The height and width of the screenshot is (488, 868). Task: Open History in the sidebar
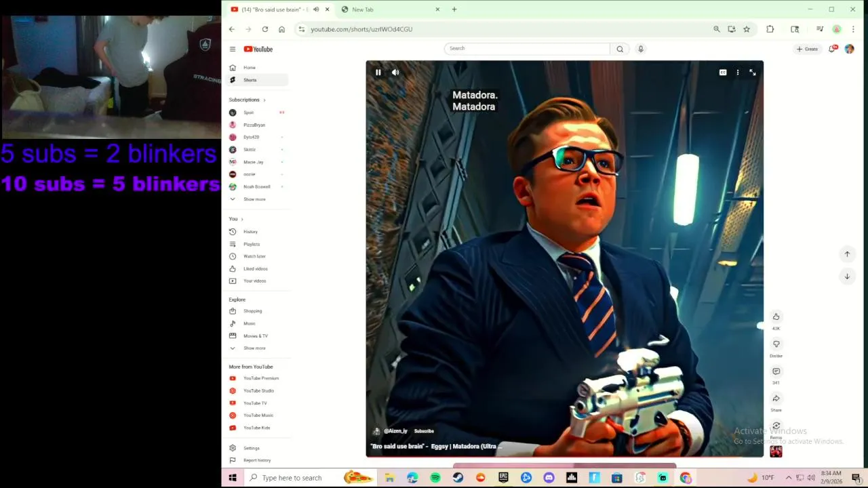258,232
